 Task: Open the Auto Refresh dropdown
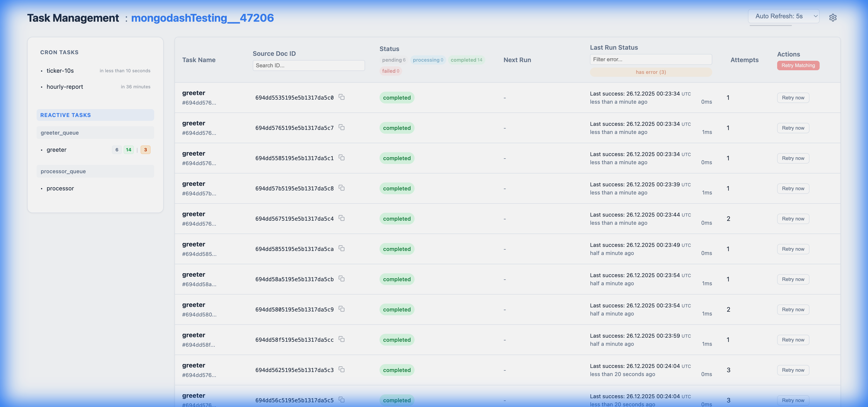(783, 16)
